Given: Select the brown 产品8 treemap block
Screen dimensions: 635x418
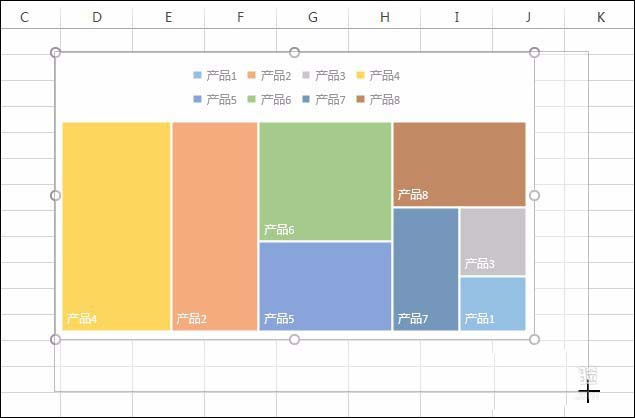Looking at the screenshot, I should point(459,163).
